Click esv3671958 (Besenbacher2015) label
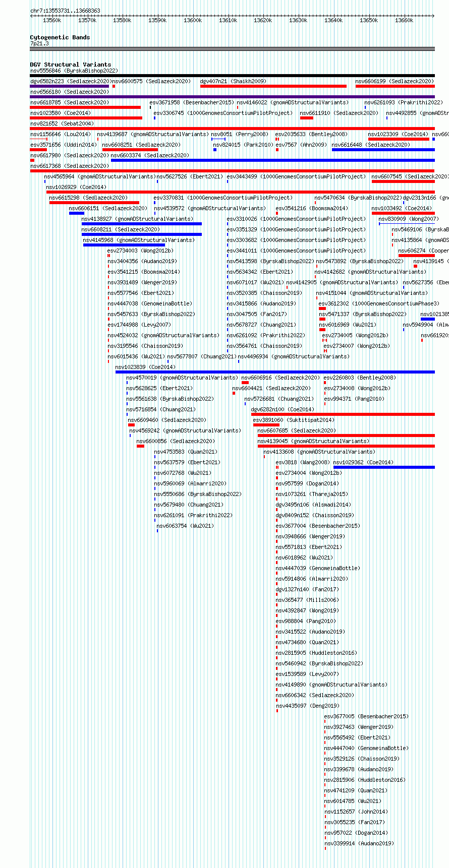449x868 pixels. (x=191, y=102)
